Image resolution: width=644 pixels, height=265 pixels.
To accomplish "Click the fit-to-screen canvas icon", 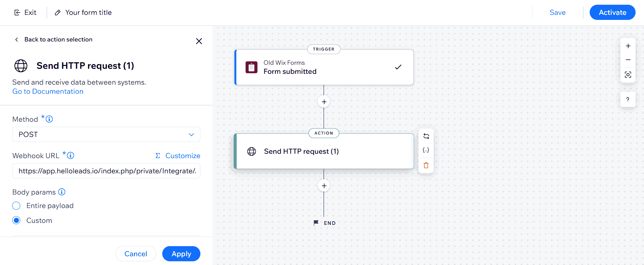I will click(x=628, y=75).
